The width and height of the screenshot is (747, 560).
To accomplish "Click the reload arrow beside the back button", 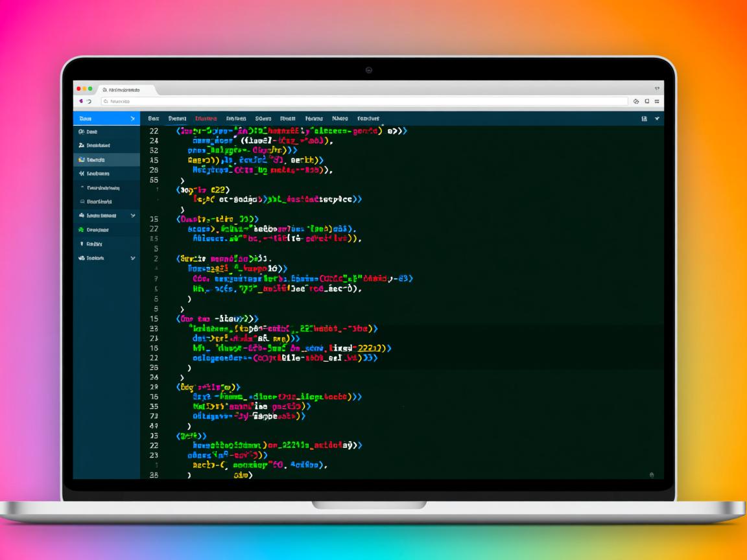I will (89, 101).
